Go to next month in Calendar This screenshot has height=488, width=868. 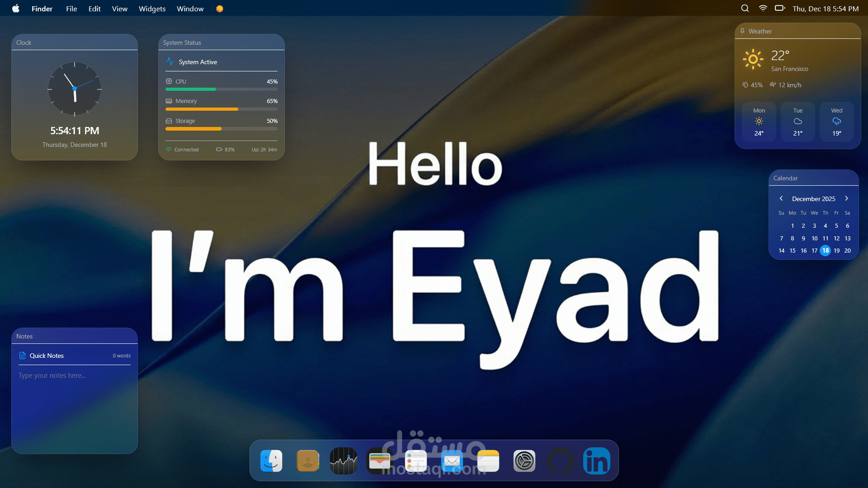tap(846, 199)
